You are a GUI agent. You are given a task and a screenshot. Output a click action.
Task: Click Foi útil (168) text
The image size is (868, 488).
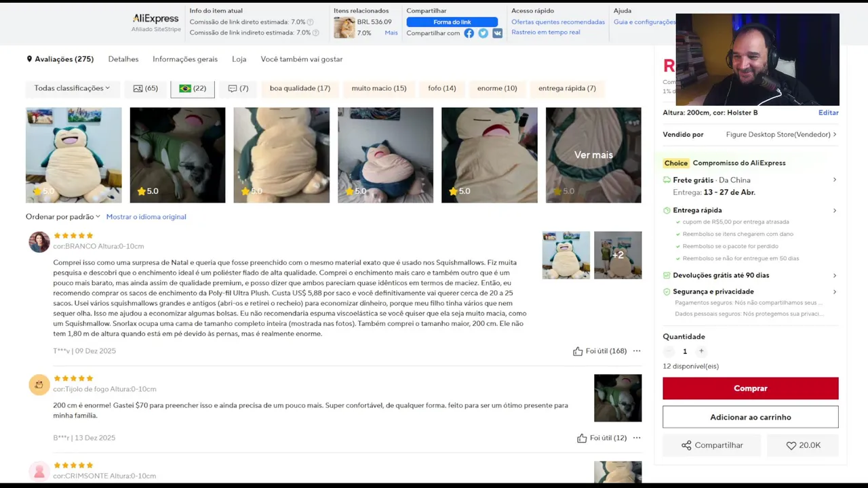tap(606, 351)
